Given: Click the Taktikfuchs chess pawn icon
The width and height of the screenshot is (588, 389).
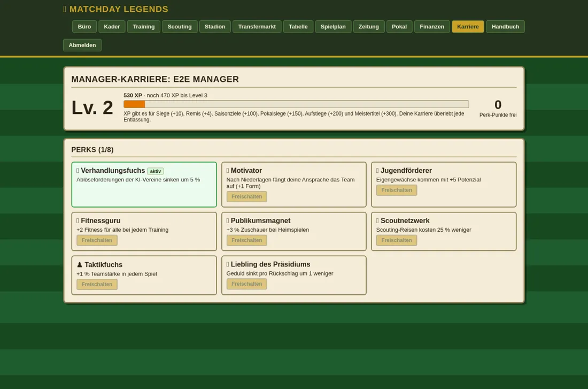Looking at the screenshot, I should 80,265.
